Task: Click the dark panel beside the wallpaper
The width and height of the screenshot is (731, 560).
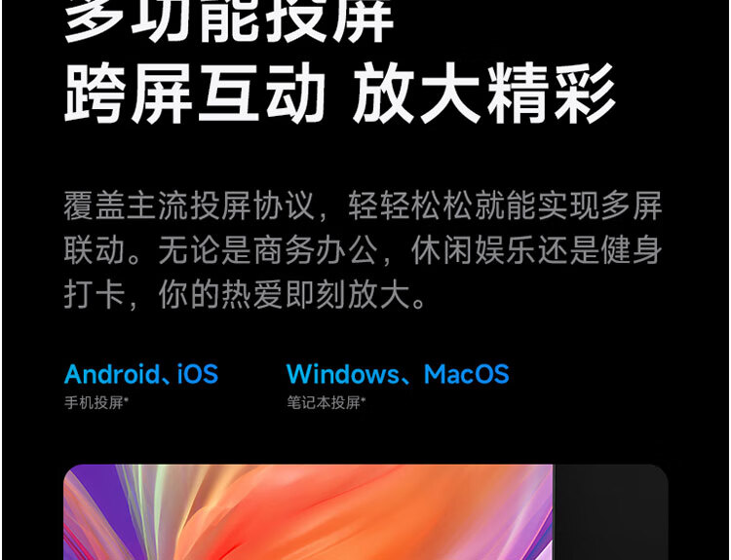Action: point(610,512)
